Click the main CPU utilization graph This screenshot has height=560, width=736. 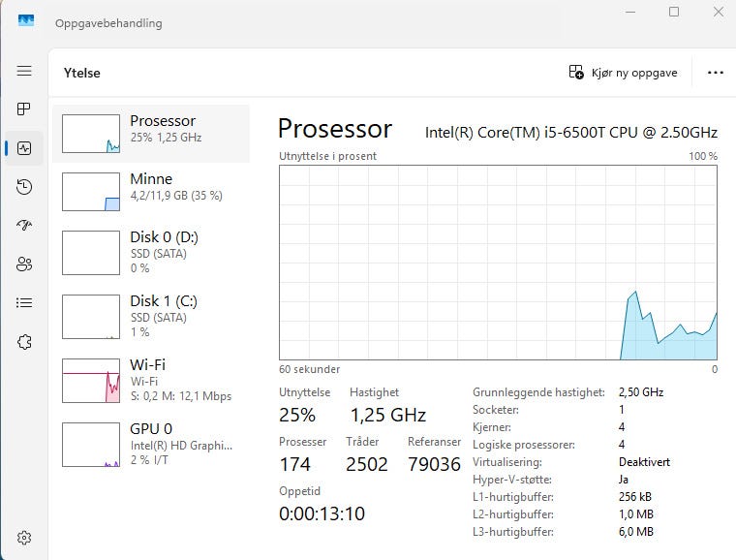click(498, 263)
